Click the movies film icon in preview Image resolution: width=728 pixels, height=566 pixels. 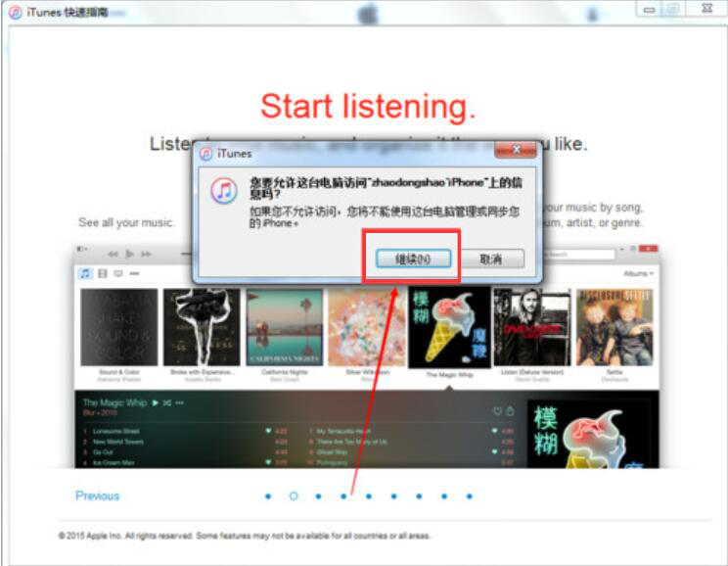click(x=103, y=273)
